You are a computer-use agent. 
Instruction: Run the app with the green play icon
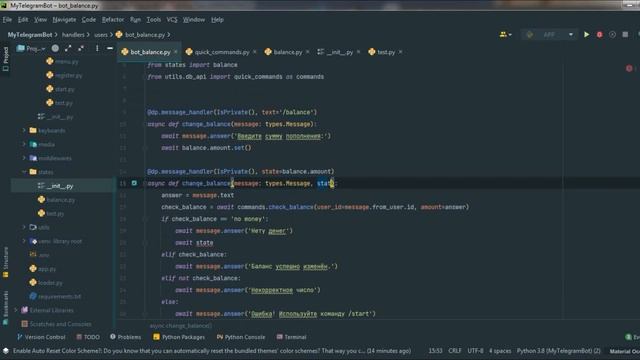point(586,35)
